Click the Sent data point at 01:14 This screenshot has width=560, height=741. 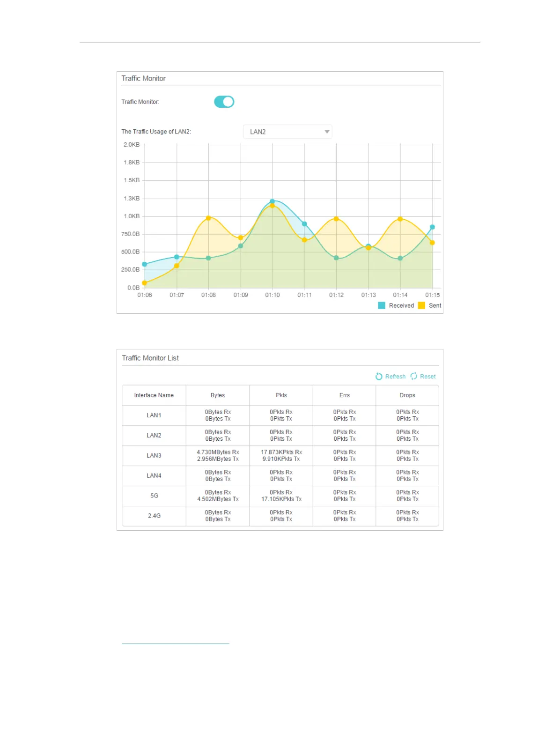(x=400, y=219)
